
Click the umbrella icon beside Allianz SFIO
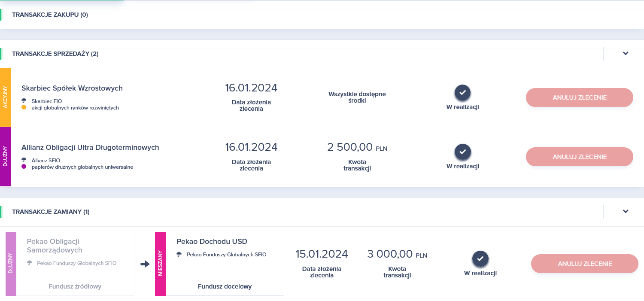24,160
